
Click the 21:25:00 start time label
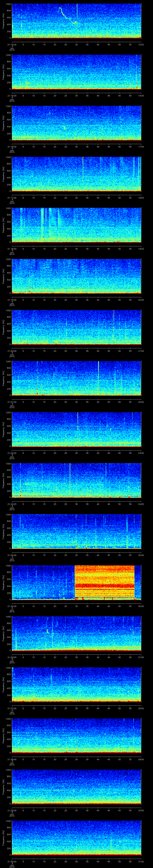point(12,606)
